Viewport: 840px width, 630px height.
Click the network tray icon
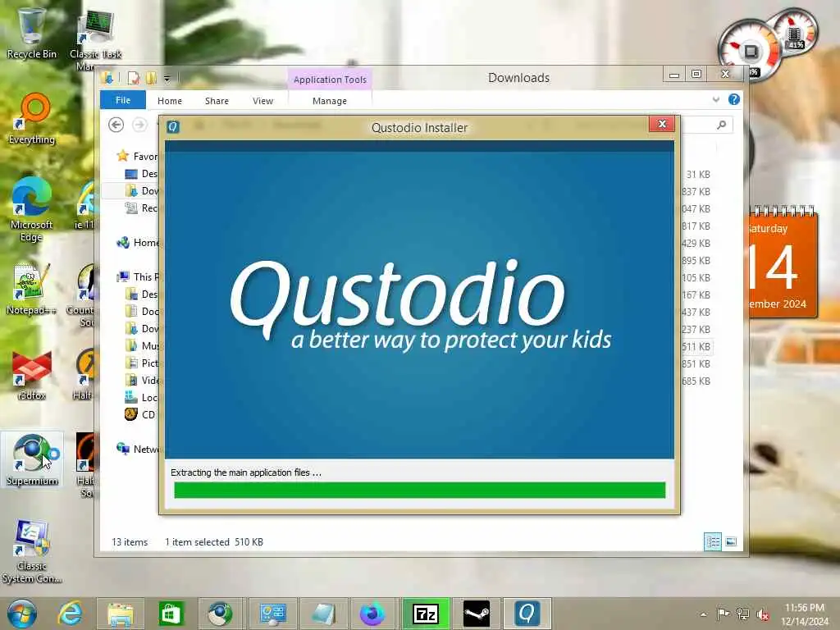coord(742,614)
